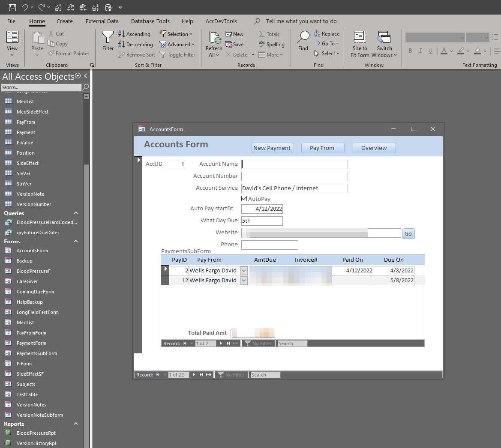This screenshot has height=448, width=501.
Task: Open the Help tab
Action: 187,21
